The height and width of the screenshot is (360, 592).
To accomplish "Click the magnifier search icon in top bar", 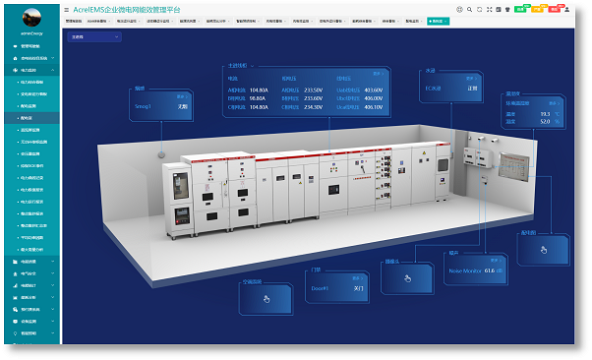I will pyautogui.click(x=469, y=9).
